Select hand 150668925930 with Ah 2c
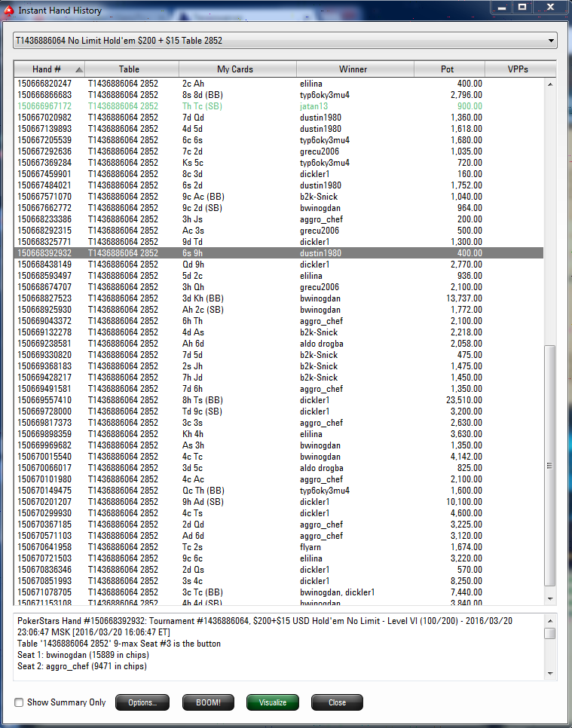Image resolution: width=572 pixels, height=728 pixels. [x=279, y=310]
